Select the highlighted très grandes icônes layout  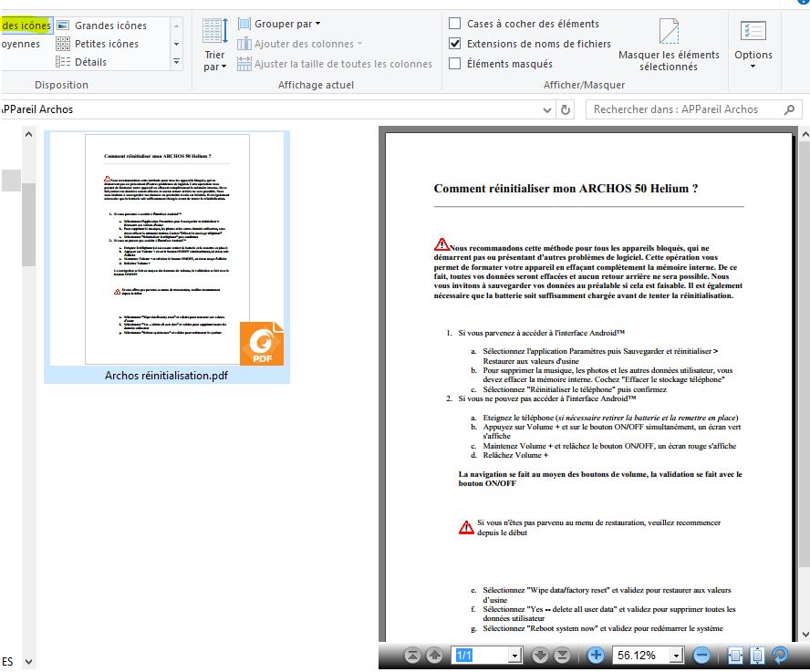26,26
